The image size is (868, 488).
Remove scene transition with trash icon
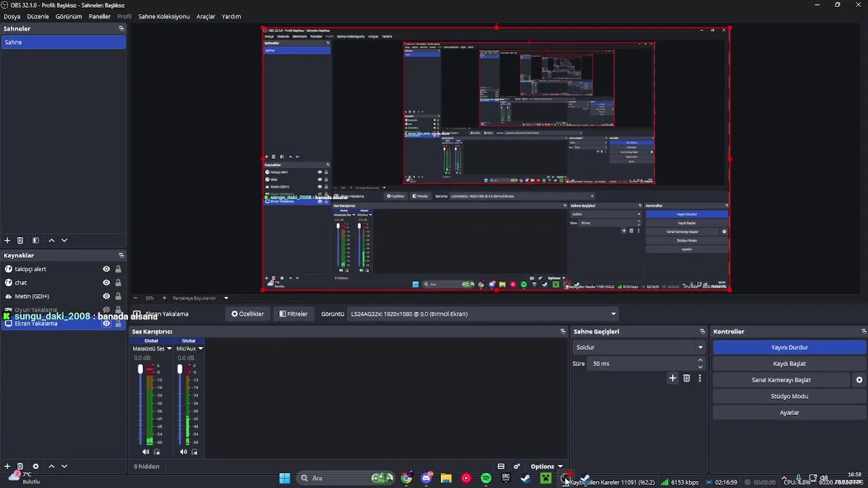point(686,378)
